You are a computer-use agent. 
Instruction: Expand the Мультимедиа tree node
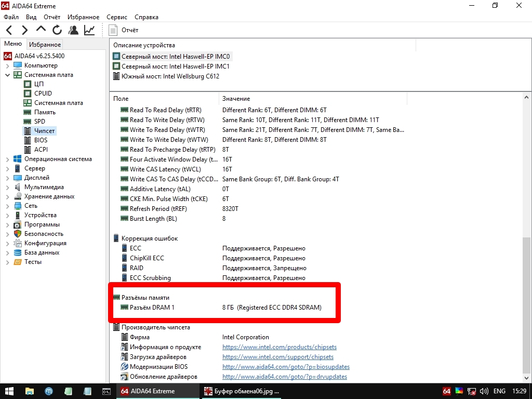click(7, 187)
